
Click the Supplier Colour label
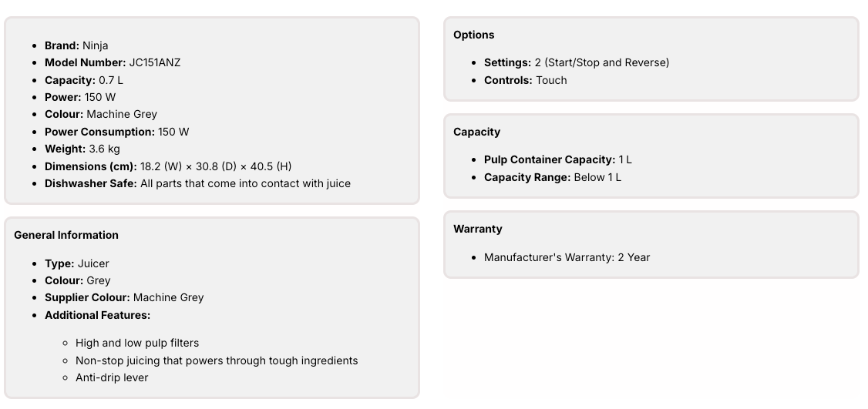pyautogui.click(x=87, y=297)
